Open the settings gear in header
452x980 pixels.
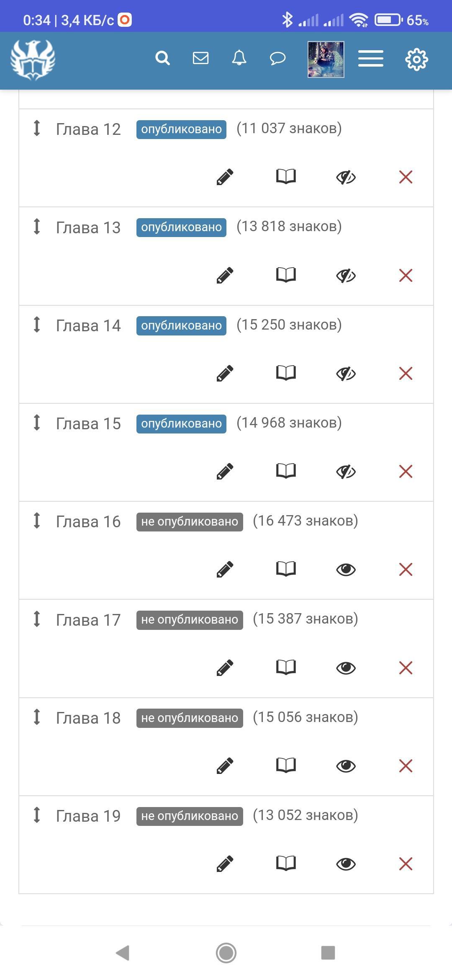[x=416, y=59]
